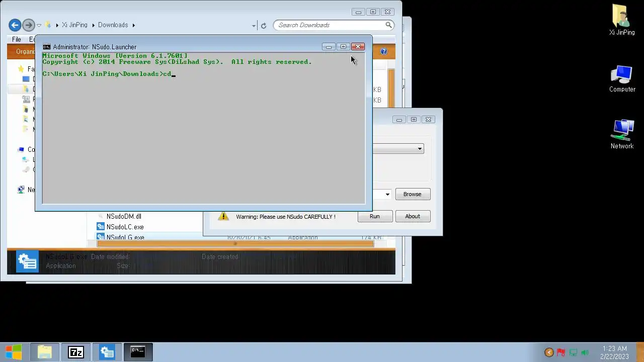Open the File menu in Explorer

click(17, 39)
